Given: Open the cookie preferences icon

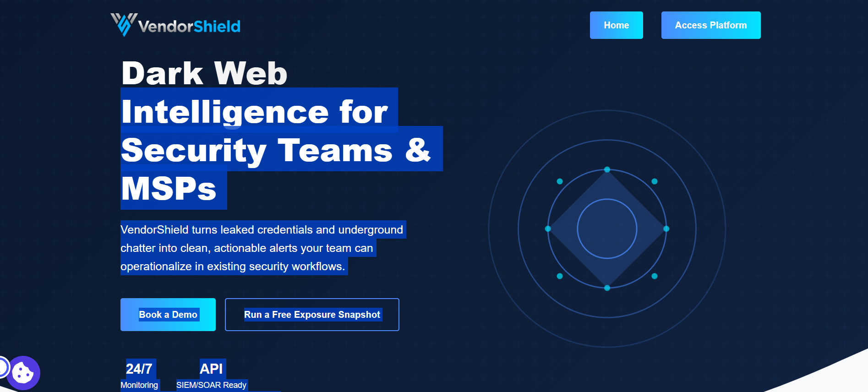Looking at the screenshot, I should [x=23, y=373].
